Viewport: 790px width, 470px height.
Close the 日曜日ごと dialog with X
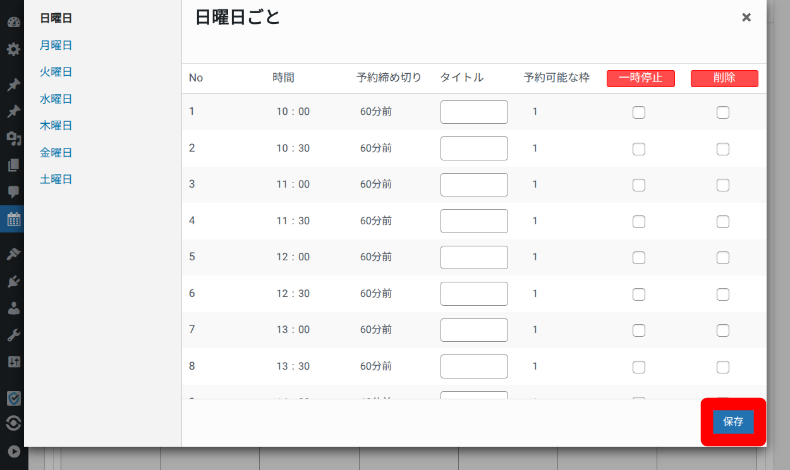click(x=746, y=18)
